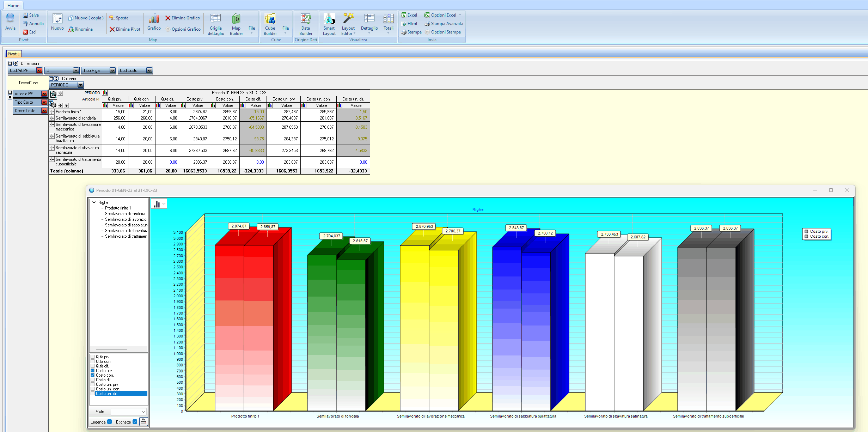The image size is (868, 432).
Task: Open the Tipo Costo row dropdown
Action: click(44, 102)
